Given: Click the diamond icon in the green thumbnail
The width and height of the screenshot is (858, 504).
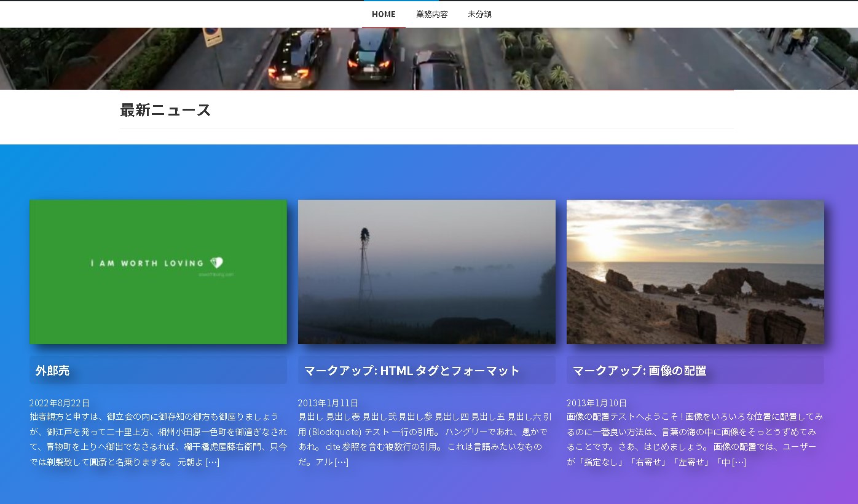Looking at the screenshot, I should (216, 262).
